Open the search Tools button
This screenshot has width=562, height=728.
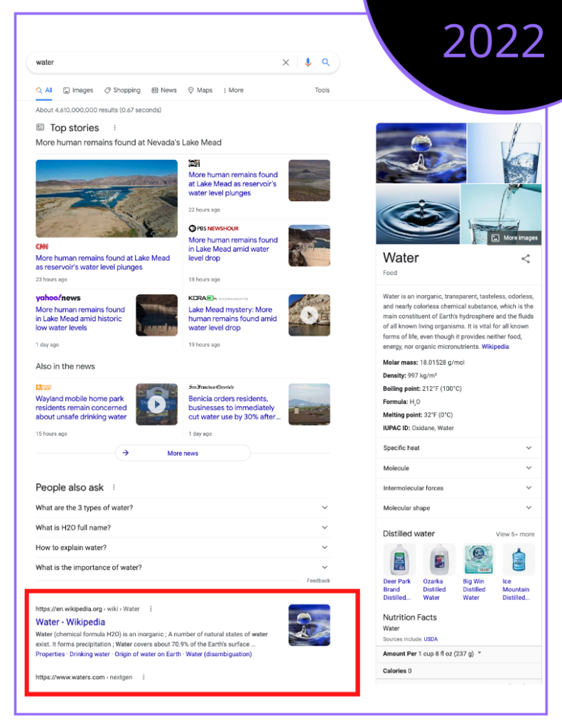pyautogui.click(x=322, y=90)
